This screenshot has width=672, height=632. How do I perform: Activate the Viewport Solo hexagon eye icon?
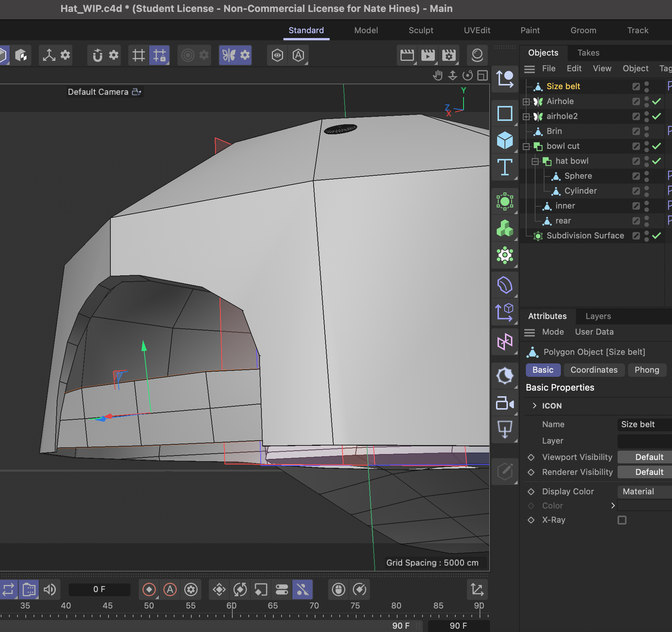(276, 55)
